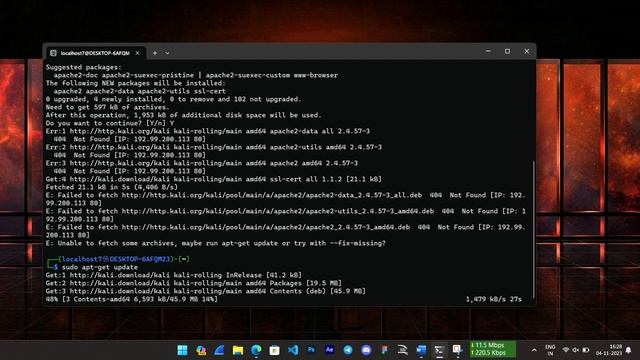Open the Kali dragon app on taskbar

[x=403, y=350]
